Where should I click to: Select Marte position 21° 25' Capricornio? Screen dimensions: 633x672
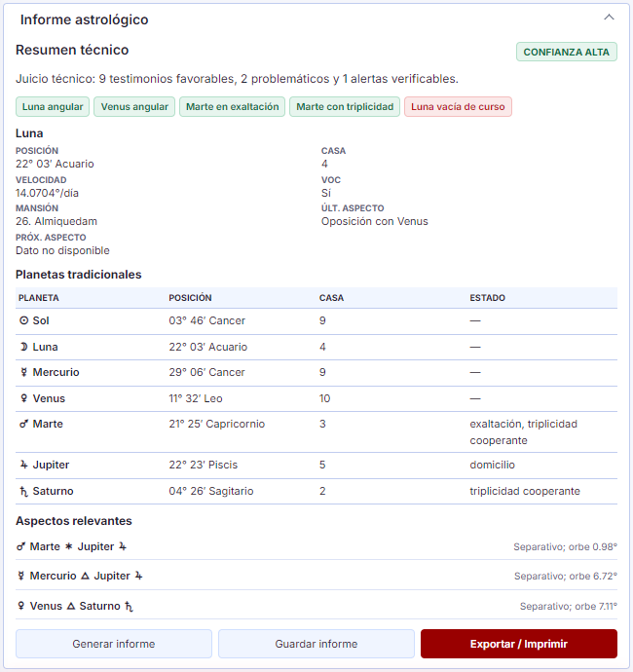[x=217, y=424]
